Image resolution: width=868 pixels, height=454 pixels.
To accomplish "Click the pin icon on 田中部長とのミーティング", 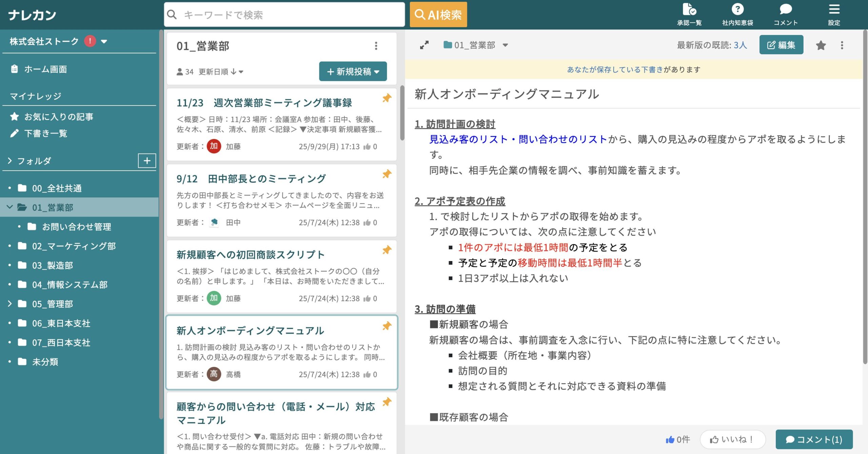I will point(387,174).
